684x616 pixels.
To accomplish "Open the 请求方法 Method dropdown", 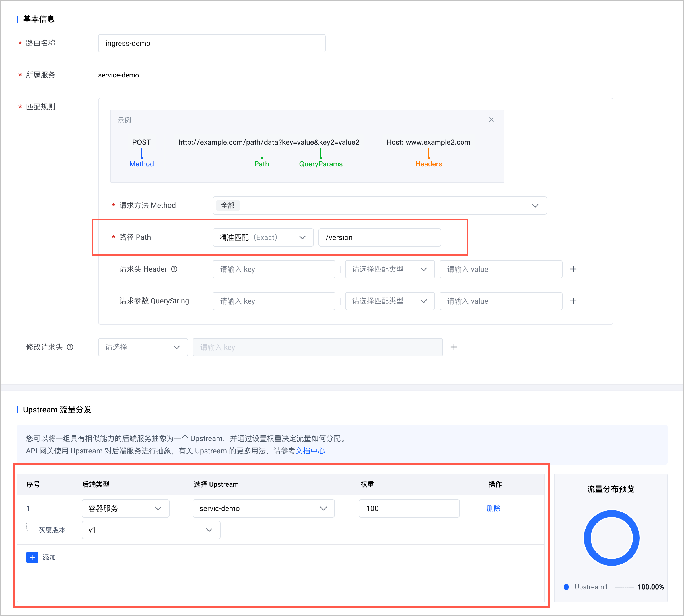I will pos(380,206).
